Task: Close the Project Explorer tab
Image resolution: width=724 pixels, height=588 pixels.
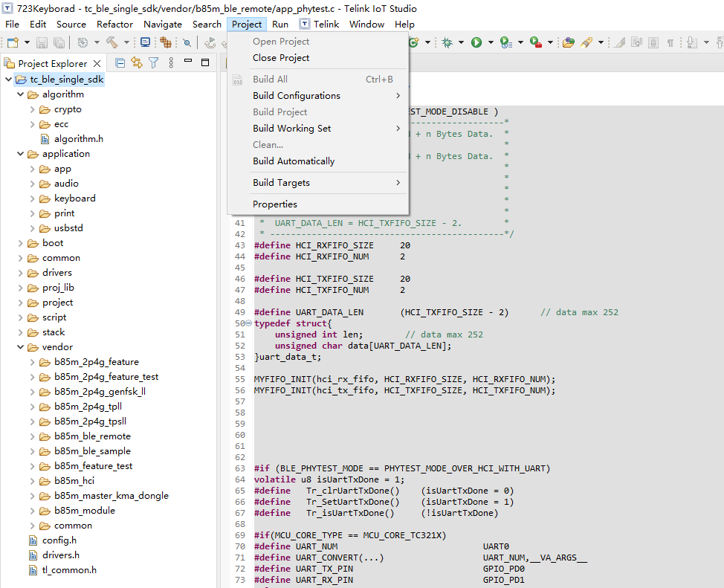Action: 97,63
